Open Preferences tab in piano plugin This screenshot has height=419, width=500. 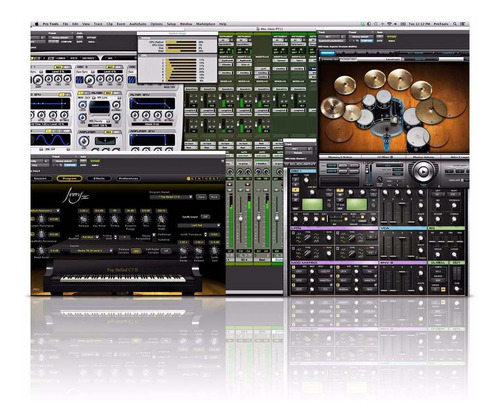[x=128, y=179]
